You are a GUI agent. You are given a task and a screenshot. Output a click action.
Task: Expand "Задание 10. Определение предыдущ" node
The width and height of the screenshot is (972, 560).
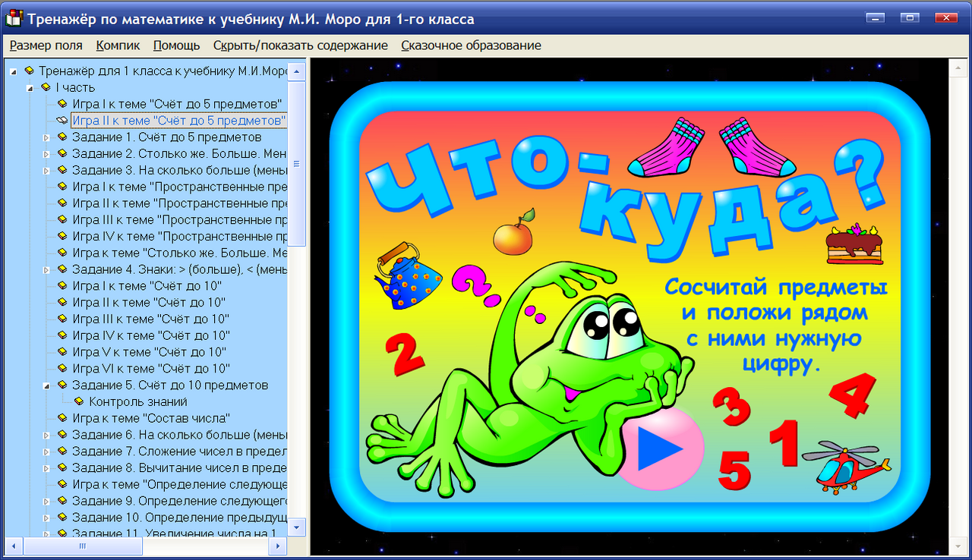pos(46,518)
